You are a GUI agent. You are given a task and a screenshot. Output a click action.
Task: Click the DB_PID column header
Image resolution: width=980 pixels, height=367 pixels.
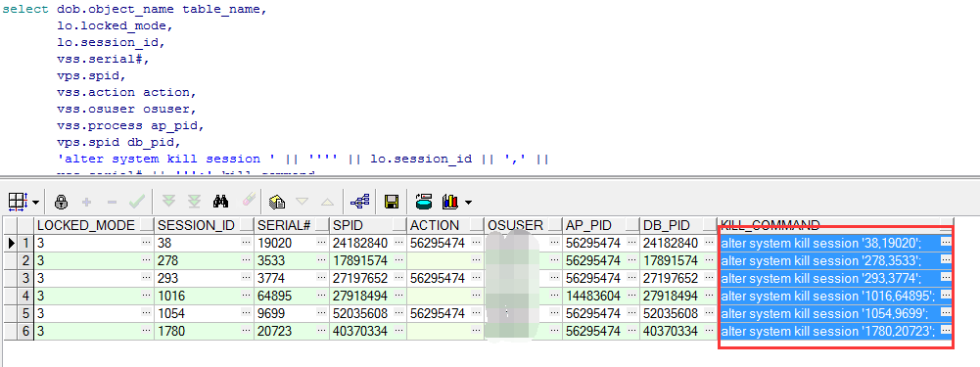[678, 225]
